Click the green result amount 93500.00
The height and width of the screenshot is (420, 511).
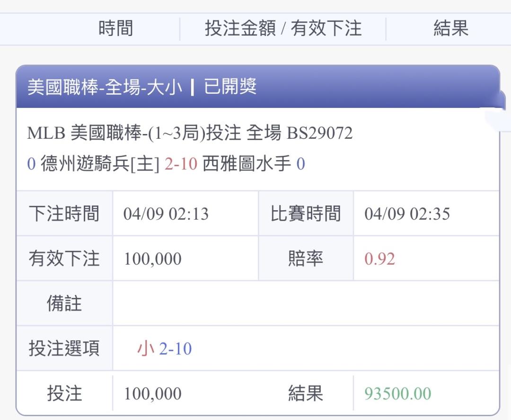[398, 393]
